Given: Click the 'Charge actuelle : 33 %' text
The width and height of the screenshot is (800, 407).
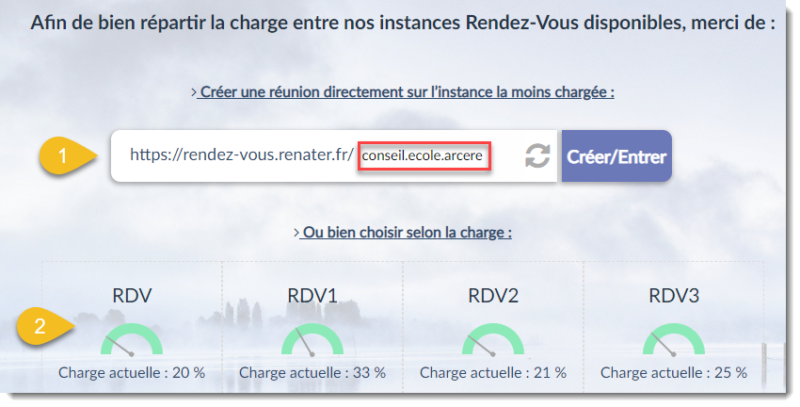Looking at the screenshot, I should tap(312, 372).
